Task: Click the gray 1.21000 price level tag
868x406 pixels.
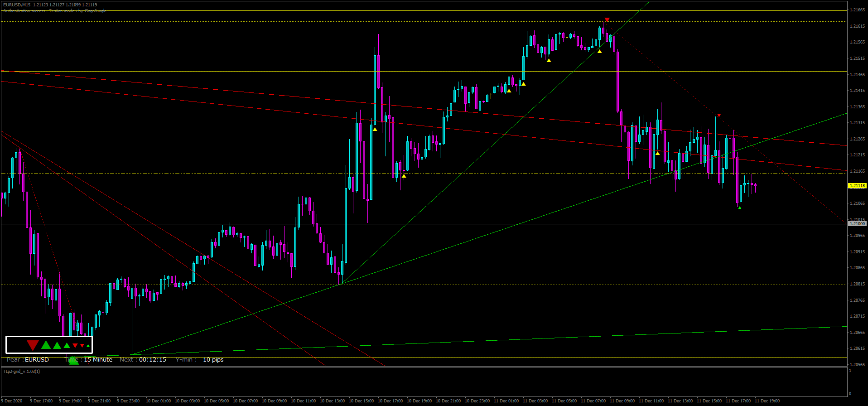Action: tap(857, 224)
